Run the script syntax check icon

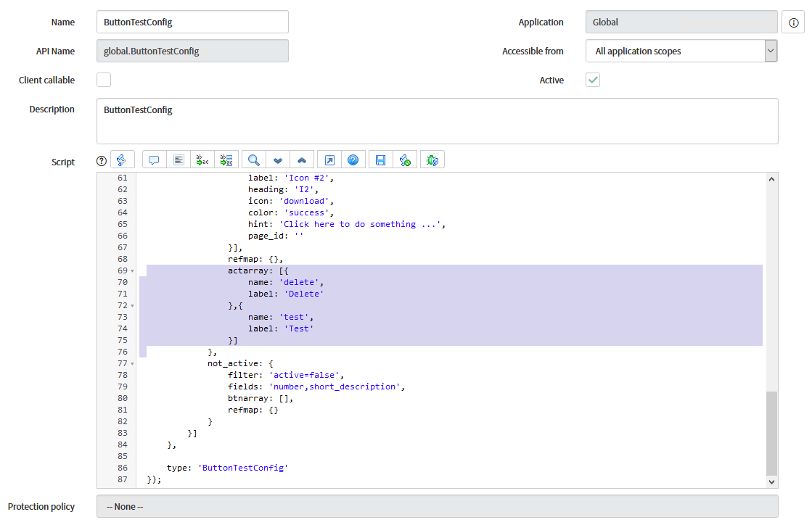pos(405,159)
